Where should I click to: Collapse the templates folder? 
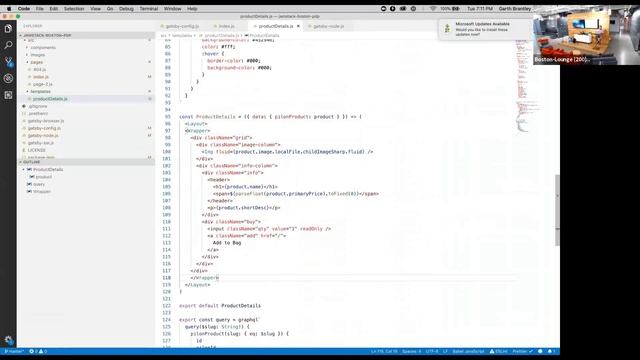pyautogui.click(x=40, y=92)
